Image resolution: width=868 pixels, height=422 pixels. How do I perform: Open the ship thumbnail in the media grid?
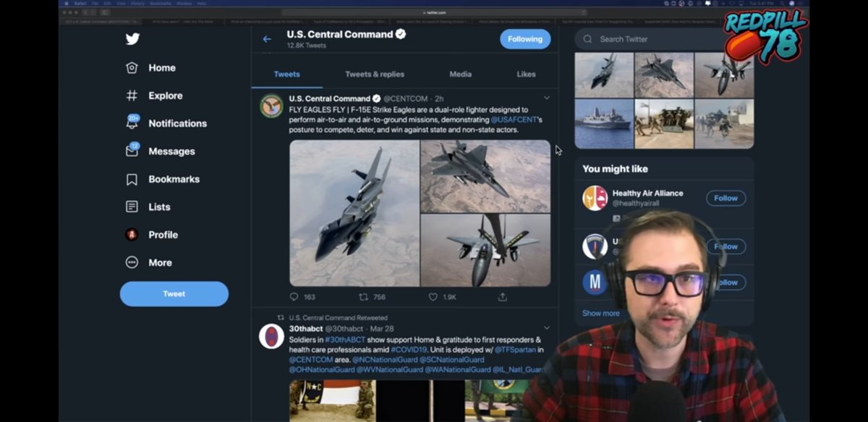(604, 124)
